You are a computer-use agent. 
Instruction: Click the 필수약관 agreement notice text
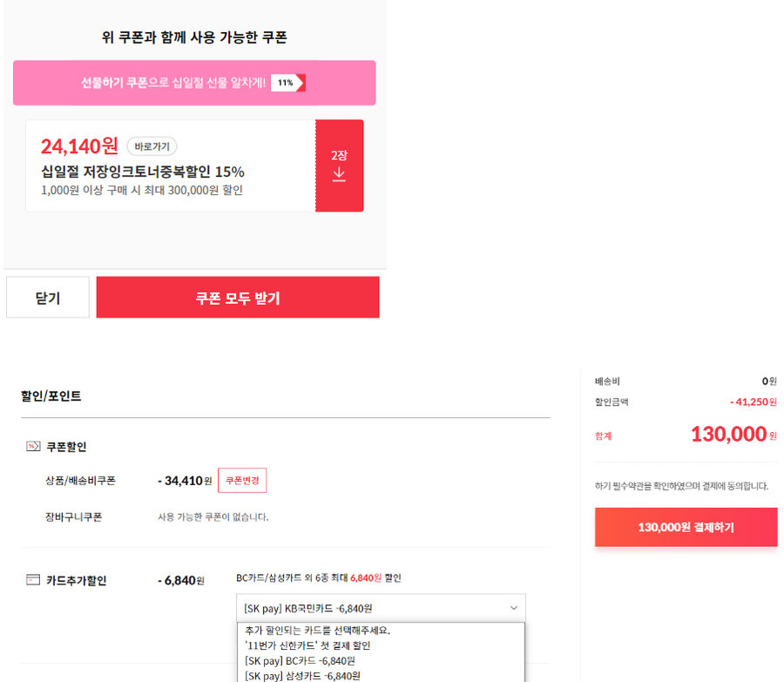pos(681,486)
